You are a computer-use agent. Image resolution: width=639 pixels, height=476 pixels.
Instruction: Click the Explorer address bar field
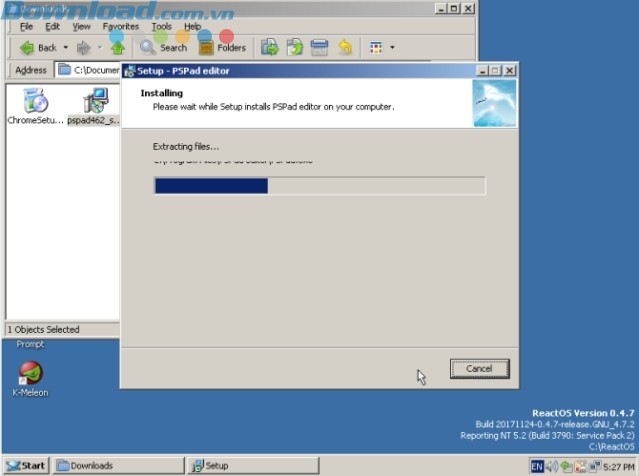point(88,70)
